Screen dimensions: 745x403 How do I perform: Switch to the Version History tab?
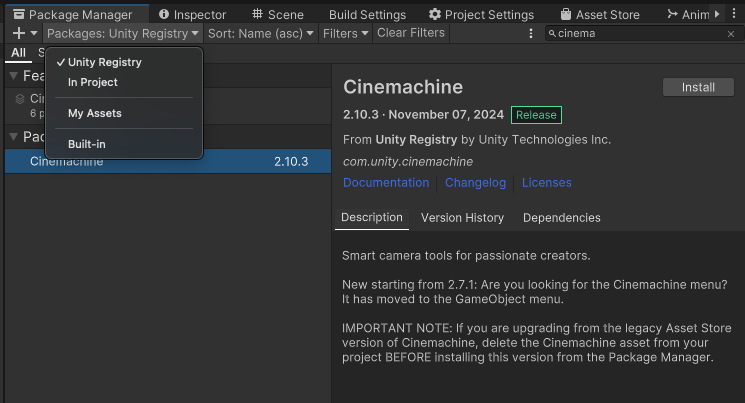click(462, 218)
